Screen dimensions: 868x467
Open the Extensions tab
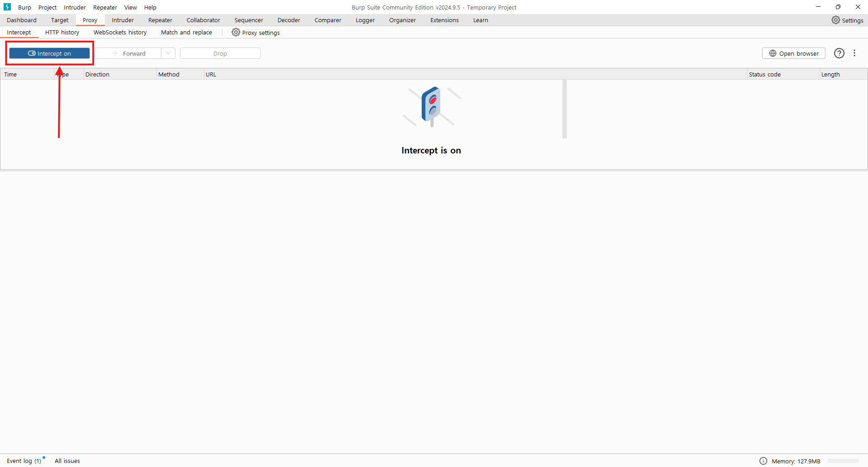[x=444, y=20]
